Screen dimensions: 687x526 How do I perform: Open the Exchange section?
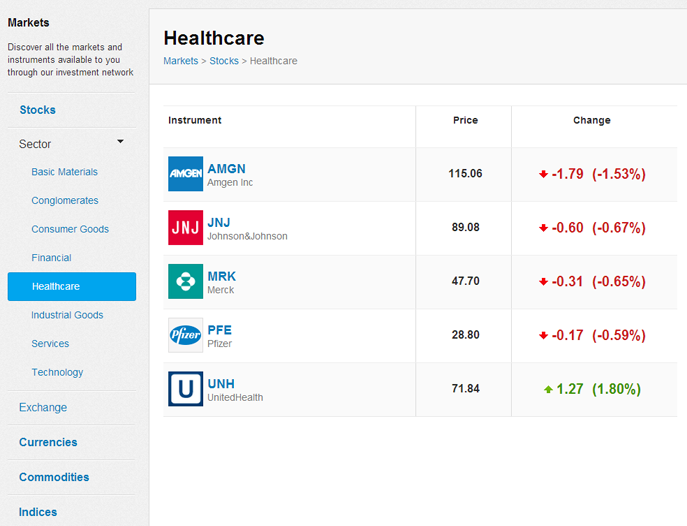coord(43,407)
